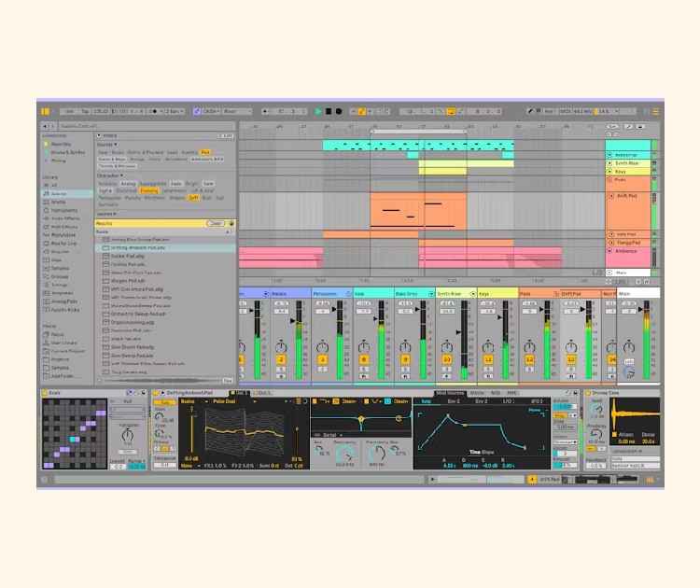This screenshot has height=588, width=700.
Task: Toggle the yellow Automation Arm button
Action: 361,111
